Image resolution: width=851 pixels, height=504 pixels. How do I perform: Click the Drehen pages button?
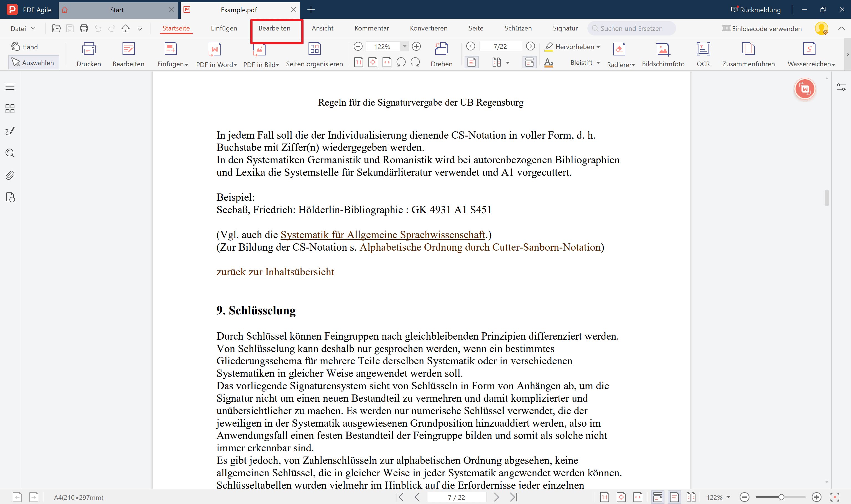[x=442, y=54]
